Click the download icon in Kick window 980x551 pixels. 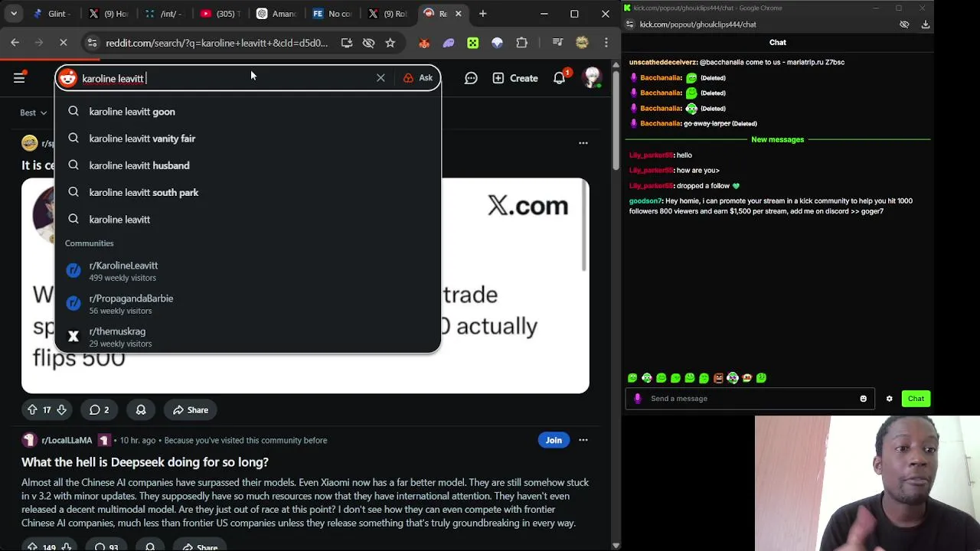pos(926,24)
